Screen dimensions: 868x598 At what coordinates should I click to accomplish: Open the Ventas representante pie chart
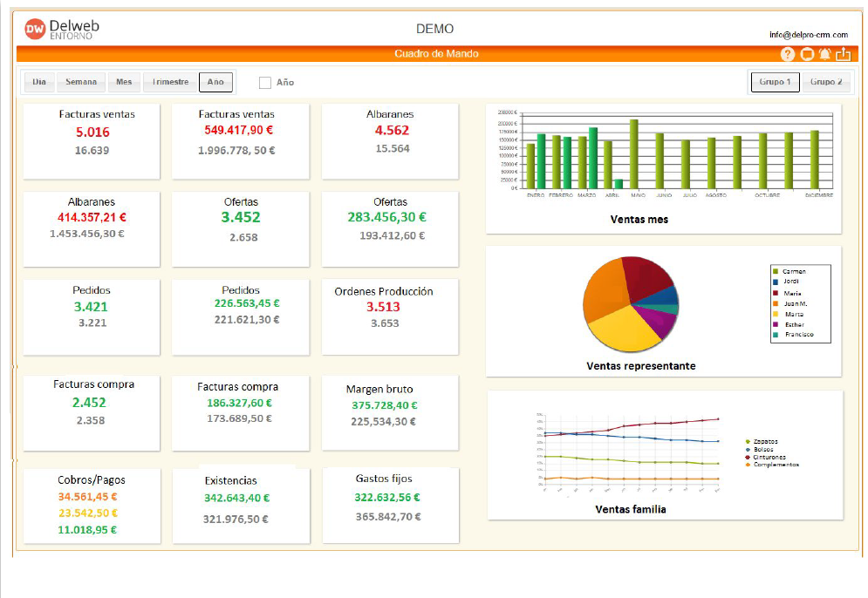click(x=630, y=302)
